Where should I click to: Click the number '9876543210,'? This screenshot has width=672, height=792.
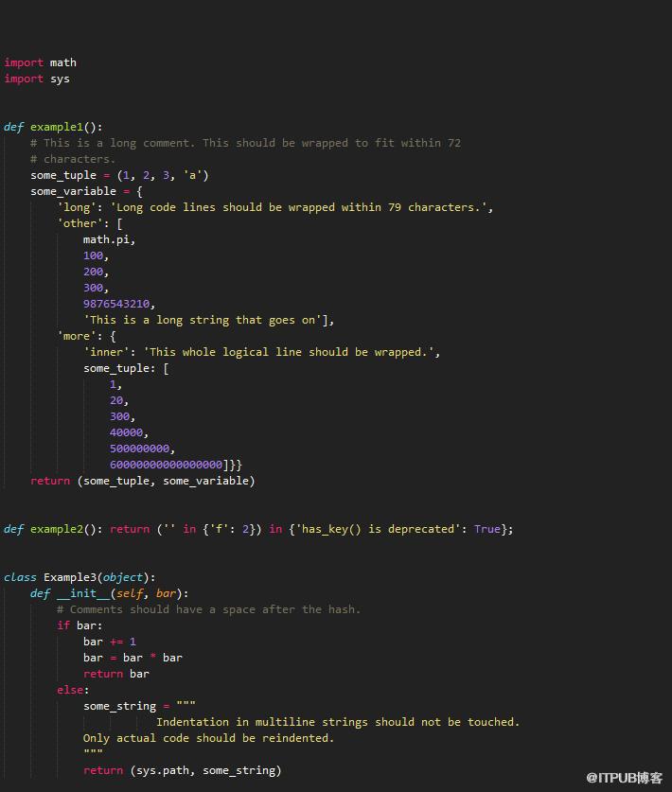[x=119, y=304]
